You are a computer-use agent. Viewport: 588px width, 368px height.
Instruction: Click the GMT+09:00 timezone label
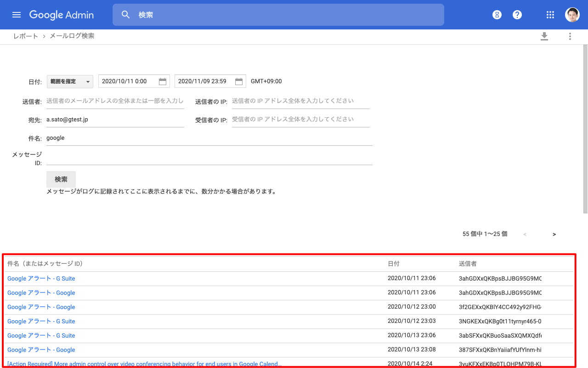(266, 81)
